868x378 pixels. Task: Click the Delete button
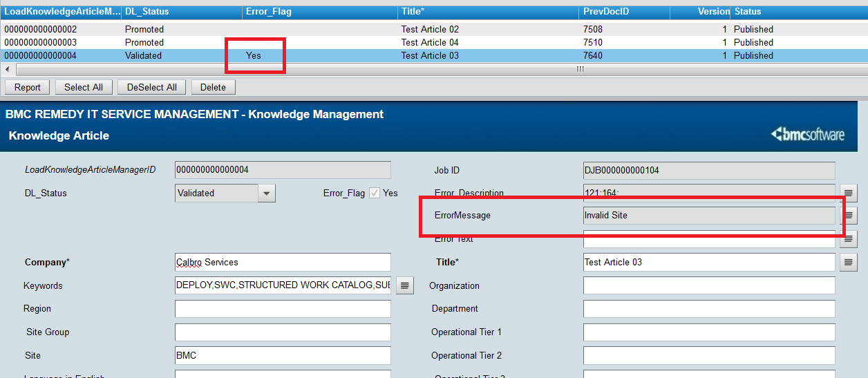click(214, 87)
